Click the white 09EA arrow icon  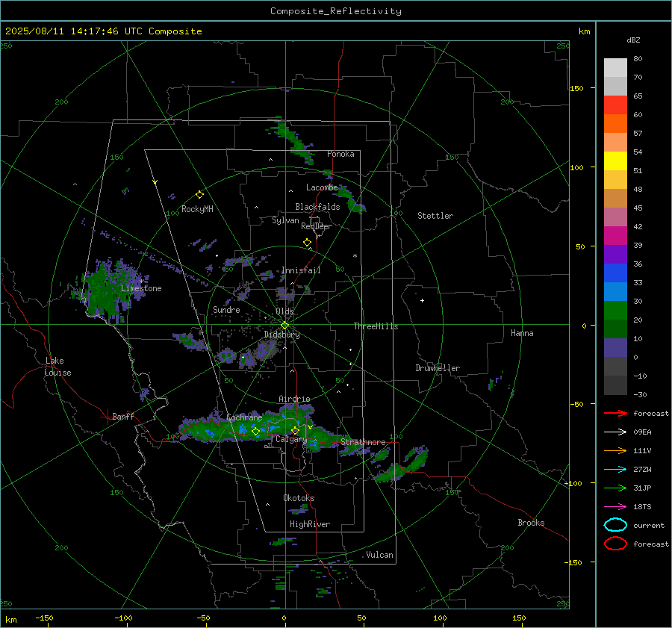pos(615,432)
